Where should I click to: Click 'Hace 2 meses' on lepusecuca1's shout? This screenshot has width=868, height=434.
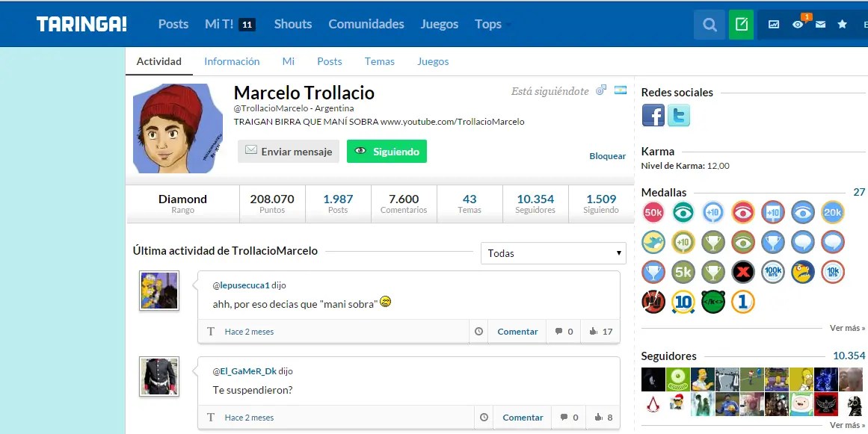249,332
